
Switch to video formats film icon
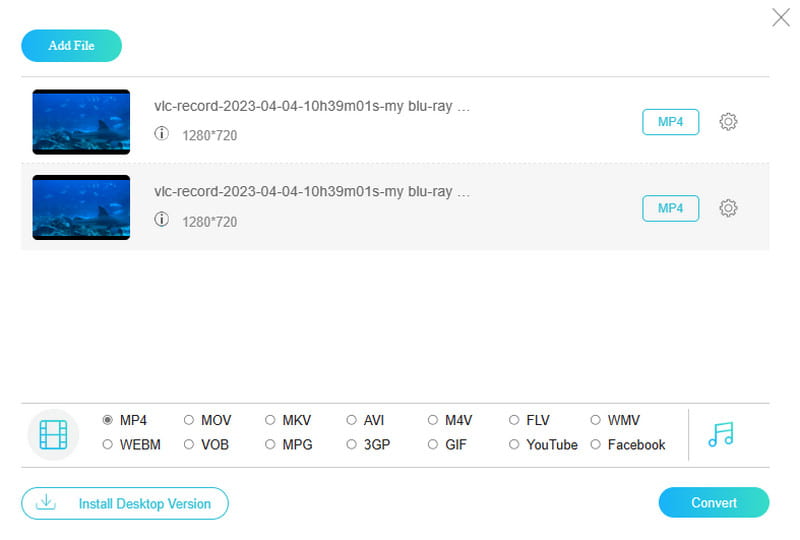[x=53, y=434]
